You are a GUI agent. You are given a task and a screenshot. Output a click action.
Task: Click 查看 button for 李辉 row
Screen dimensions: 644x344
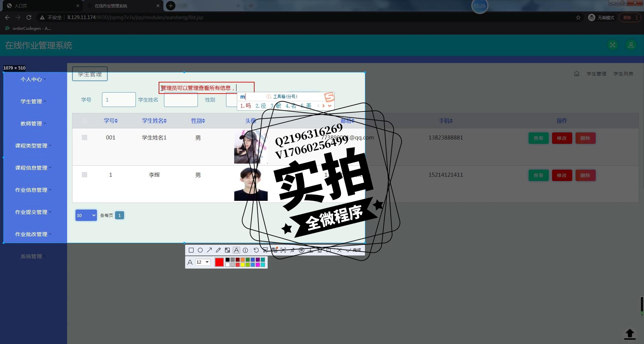coord(538,175)
